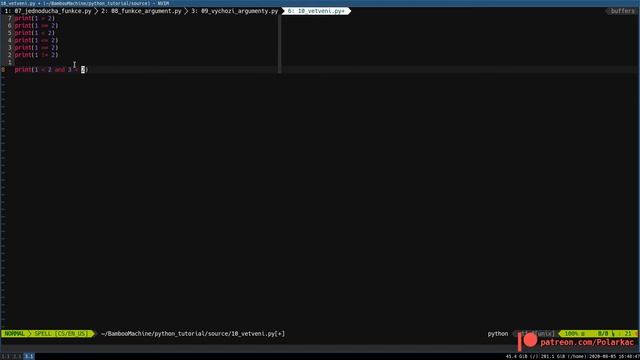
Task: Place cursor on print(1 != 2) line
Action: click(x=36, y=55)
